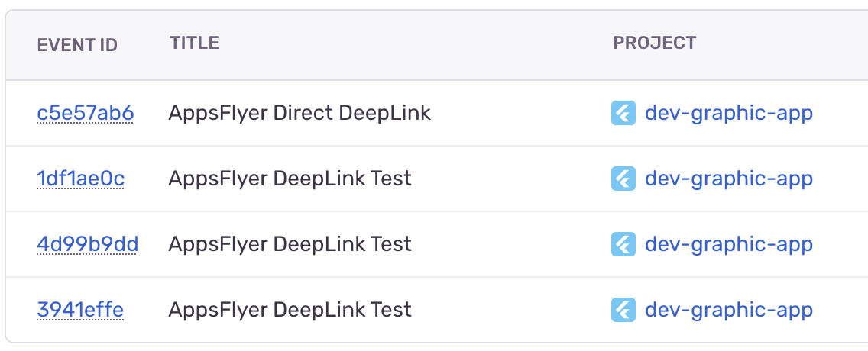Click the Flutter icon in the 3941effe row
Screen dimensions: 868x351
[623, 310]
